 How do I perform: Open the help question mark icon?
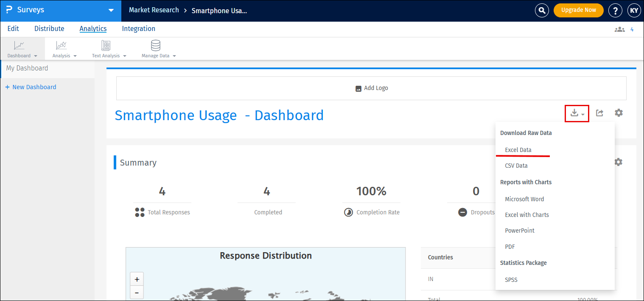(x=615, y=11)
